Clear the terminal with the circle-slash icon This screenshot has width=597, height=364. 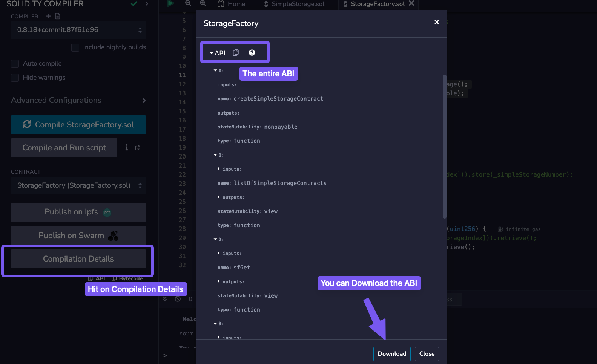pos(178,299)
